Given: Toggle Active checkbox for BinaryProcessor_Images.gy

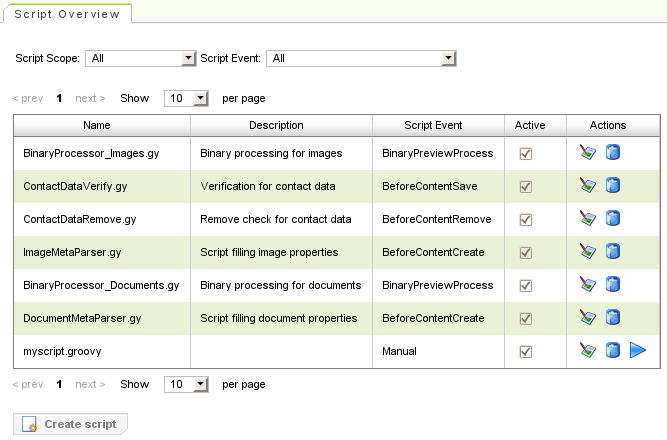Looking at the screenshot, I should tap(525, 154).
